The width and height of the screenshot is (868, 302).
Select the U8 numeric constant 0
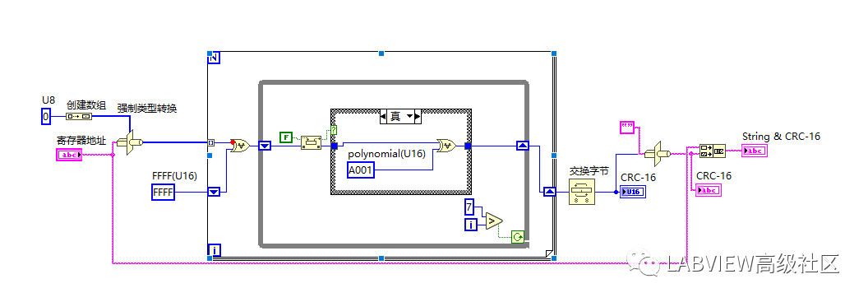(46, 116)
